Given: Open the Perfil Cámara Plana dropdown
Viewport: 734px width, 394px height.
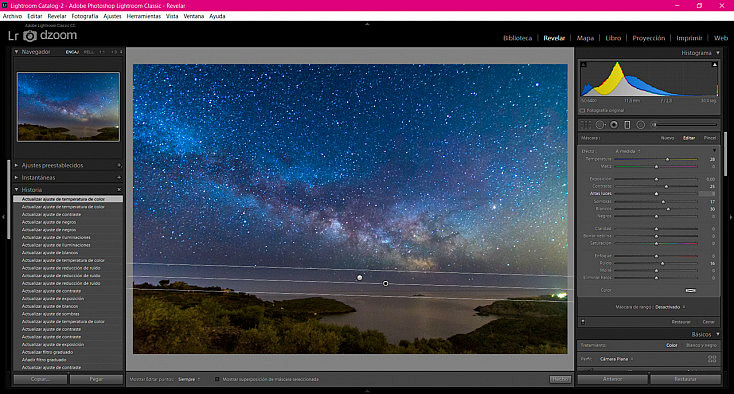Looking at the screenshot, I should (x=617, y=359).
